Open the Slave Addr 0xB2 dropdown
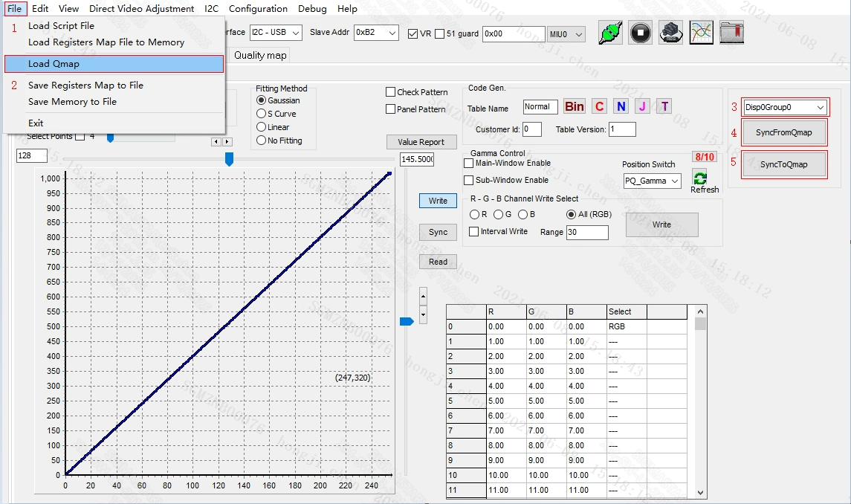Image resolution: width=851 pixels, height=504 pixels. click(376, 33)
